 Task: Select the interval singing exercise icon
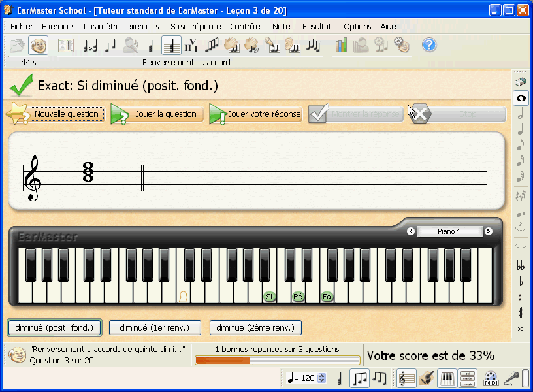(131, 45)
